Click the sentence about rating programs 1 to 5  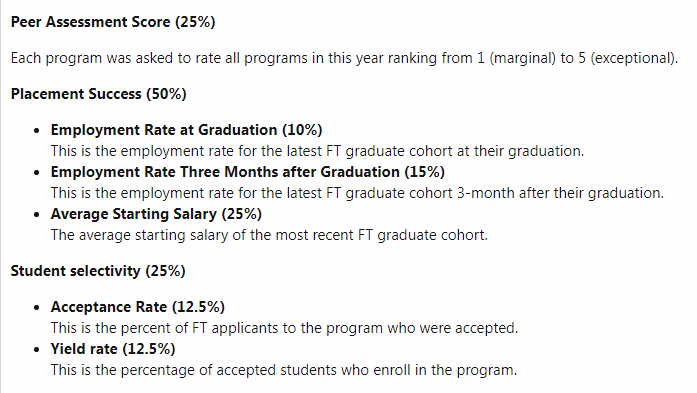click(344, 58)
